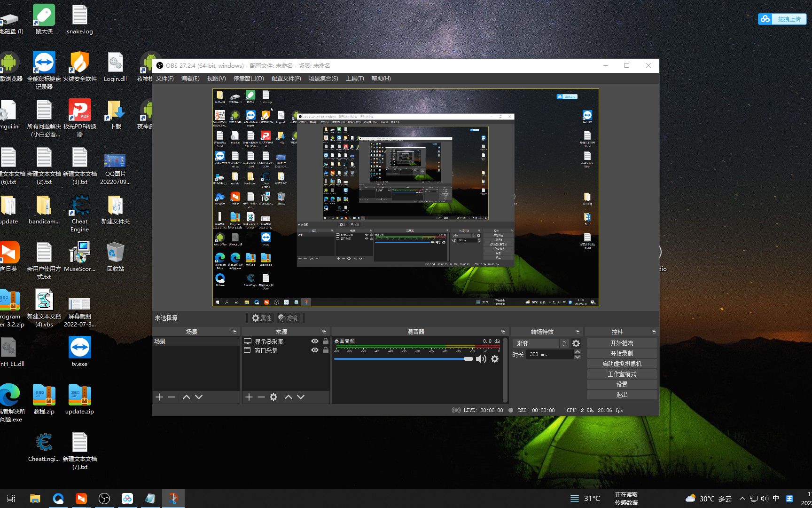Add a new source with plus icon

[x=249, y=397]
